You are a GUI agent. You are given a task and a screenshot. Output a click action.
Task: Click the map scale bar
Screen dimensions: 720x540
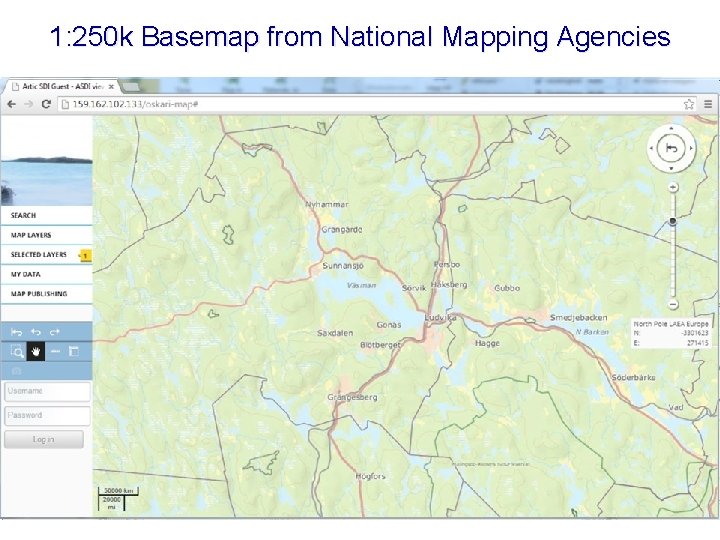(x=118, y=499)
